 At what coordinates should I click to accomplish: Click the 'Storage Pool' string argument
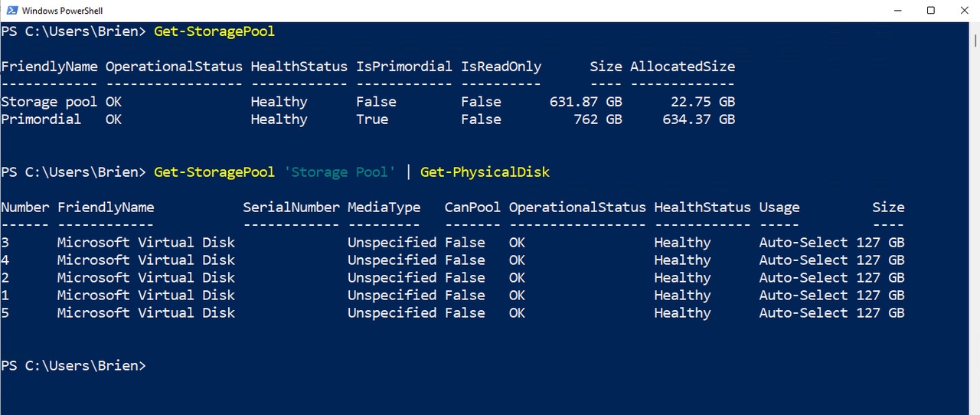click(x=339, y=172)
